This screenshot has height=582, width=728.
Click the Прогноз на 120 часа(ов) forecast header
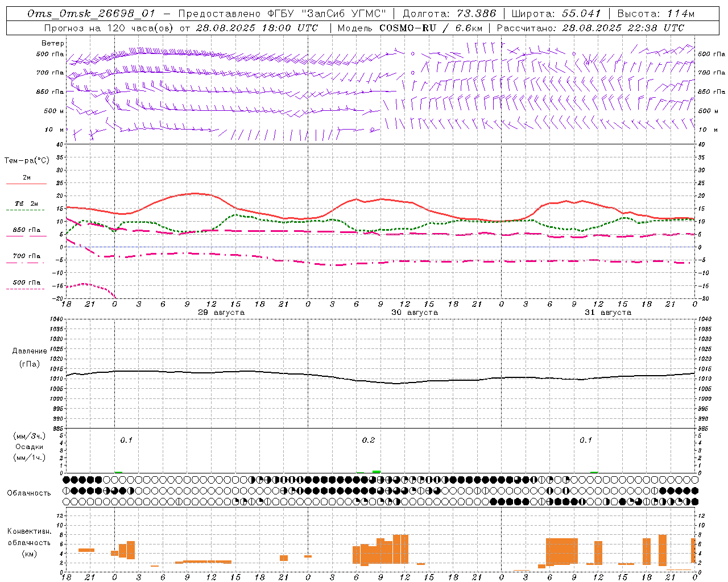(181, 27)
